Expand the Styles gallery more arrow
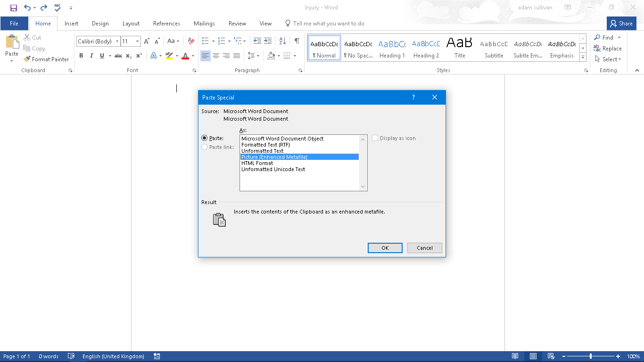The width and height of the screenshot is (644, 362). 583,58
